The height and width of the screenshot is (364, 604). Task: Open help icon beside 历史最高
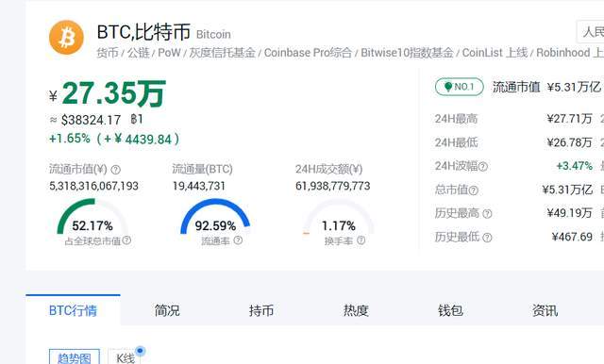tap(487, 214)
